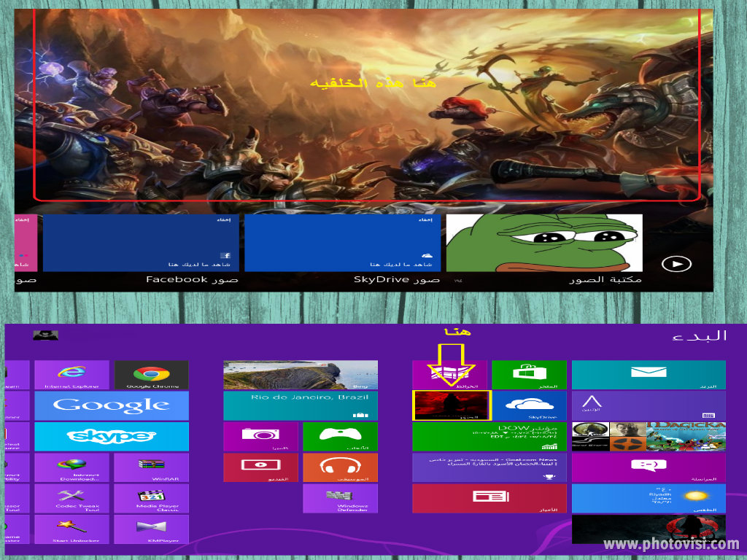Click 'شاهد ما لديك هنا' on the Facebook tile
The height and width of the screenshot is (560, 747).
(x=199, y=264)
